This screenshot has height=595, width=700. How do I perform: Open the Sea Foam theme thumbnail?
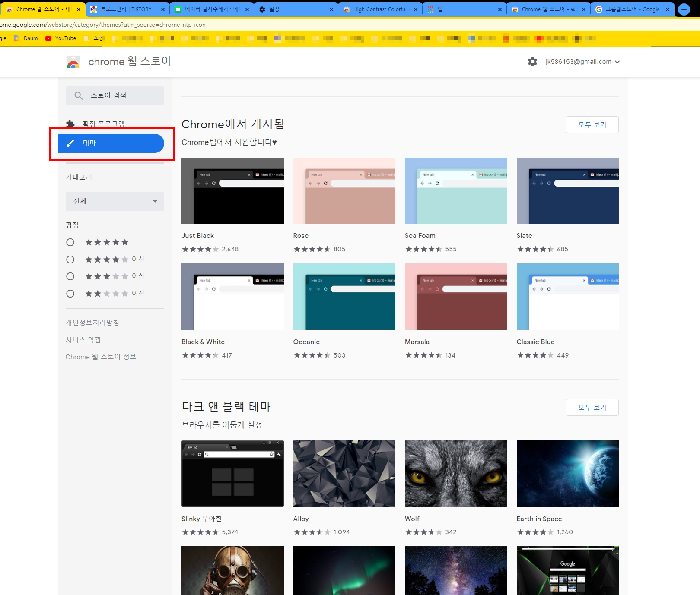(x=456, y=191)
